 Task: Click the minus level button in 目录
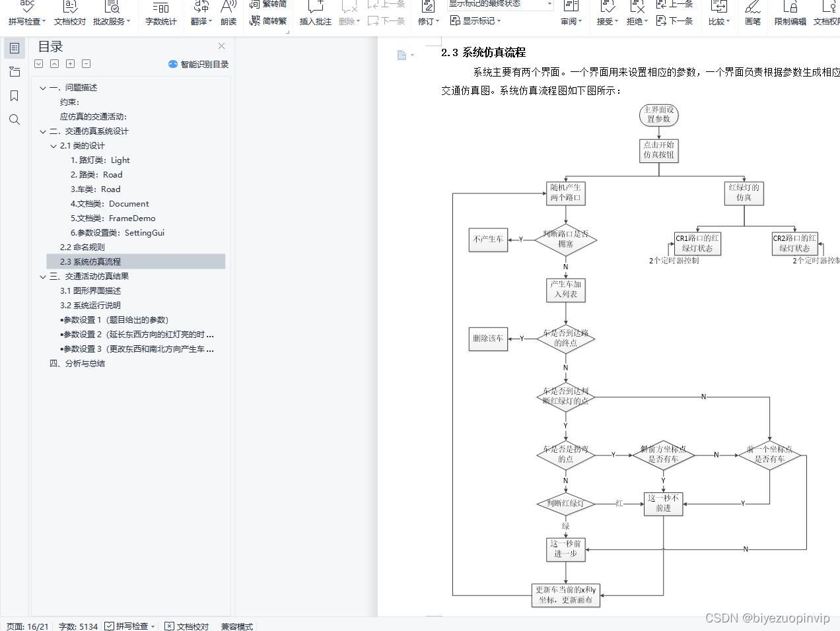[87, 64]
